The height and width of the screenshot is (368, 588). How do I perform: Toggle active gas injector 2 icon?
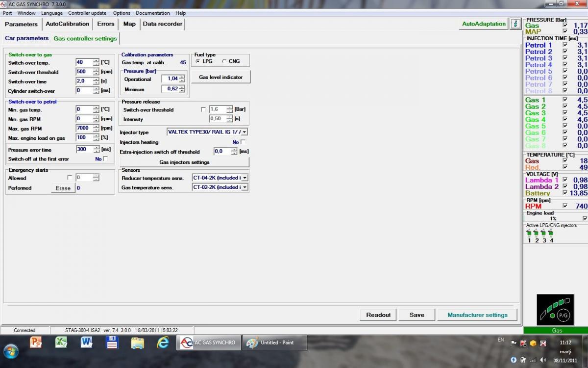536,233
